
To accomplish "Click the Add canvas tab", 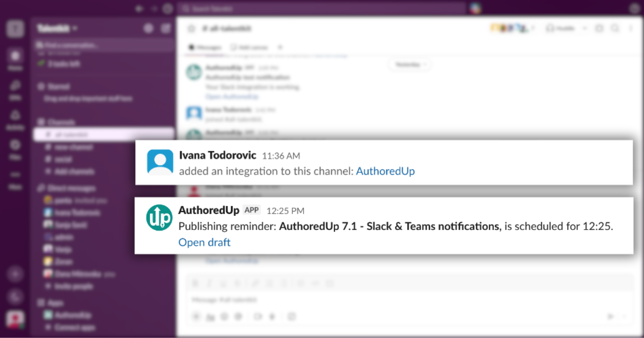I will pos(249,47).
